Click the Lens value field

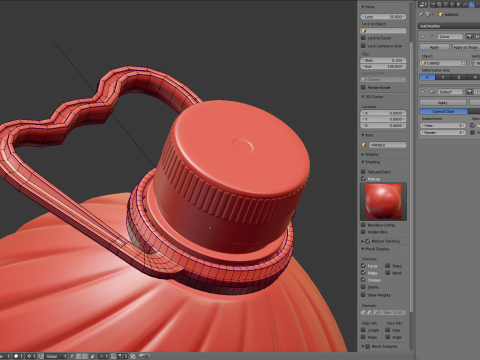click(383, 16)
